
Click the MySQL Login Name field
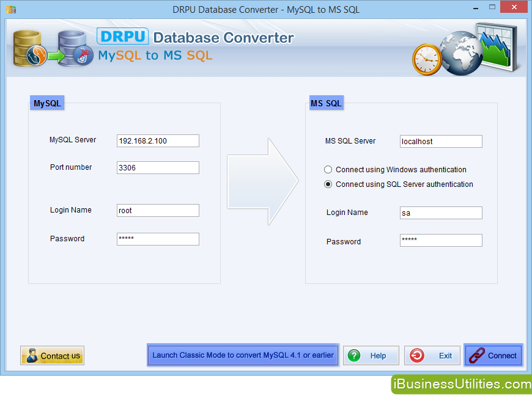click(158, 210)
